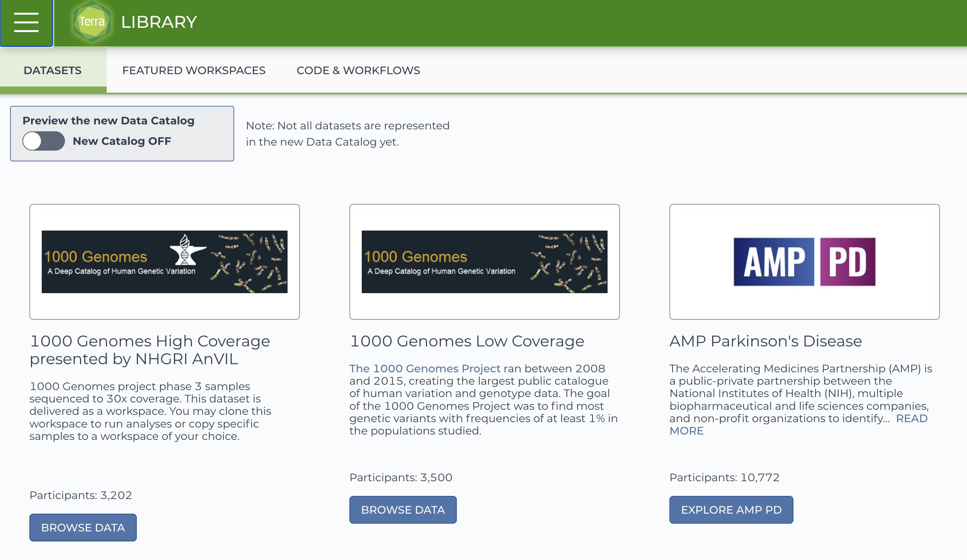Click the Preview the new Data Catalog label
Image resolution: width=967 pixels, height=560 pixels.
pos(108,120)
